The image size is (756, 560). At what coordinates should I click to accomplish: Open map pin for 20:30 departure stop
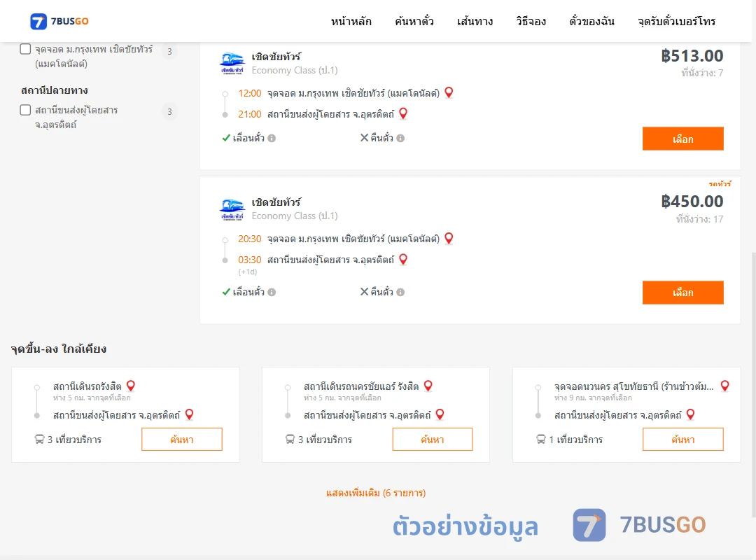(449, 238)
